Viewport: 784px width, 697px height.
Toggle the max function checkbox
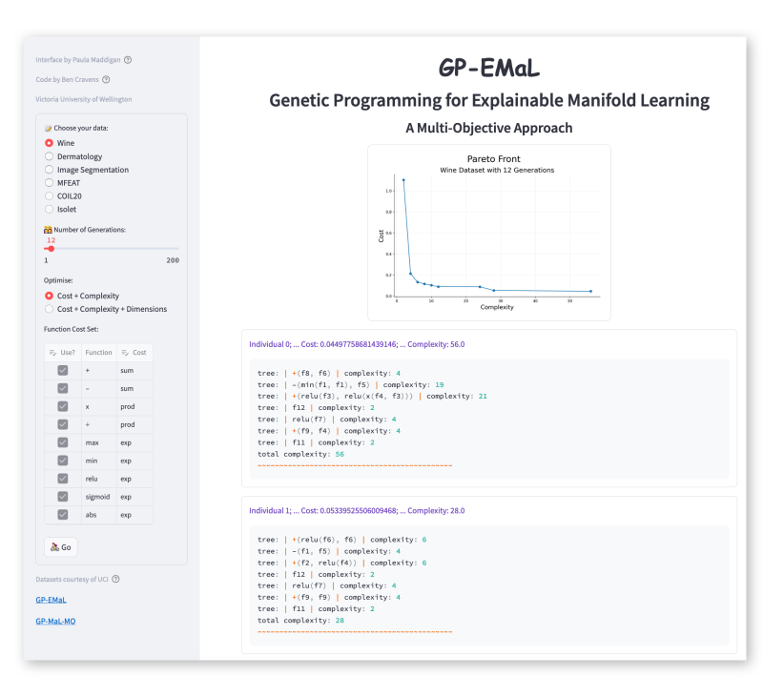click(63, 442)
